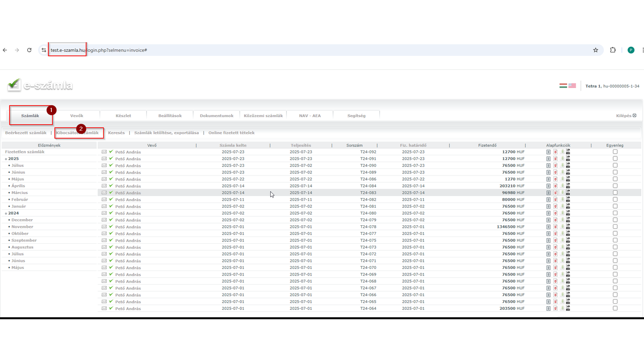Open the Készlet tab
This screenshot has width=644, height=362.
click(x=123, y=116)
